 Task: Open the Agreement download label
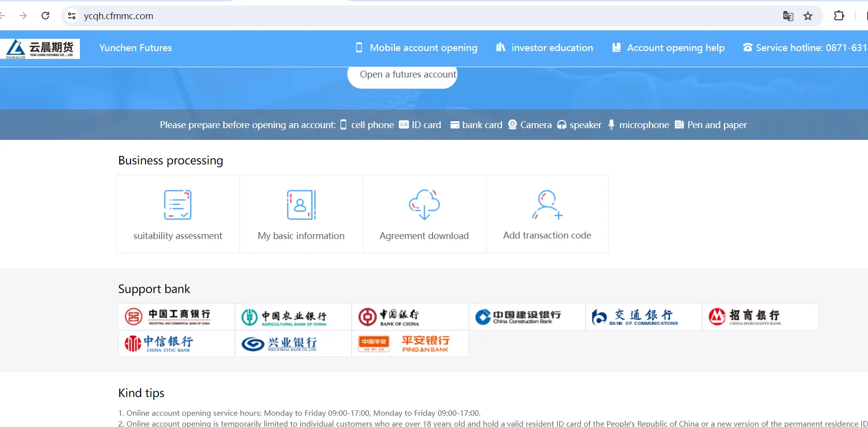tap(424, 236)
